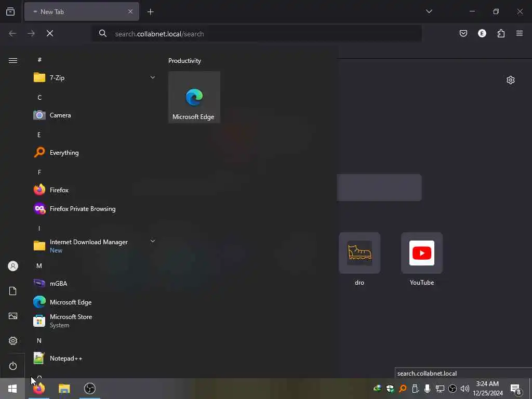Open the Firefox application hamburger menu
The image size is (532, 399).
coord(519,33)
